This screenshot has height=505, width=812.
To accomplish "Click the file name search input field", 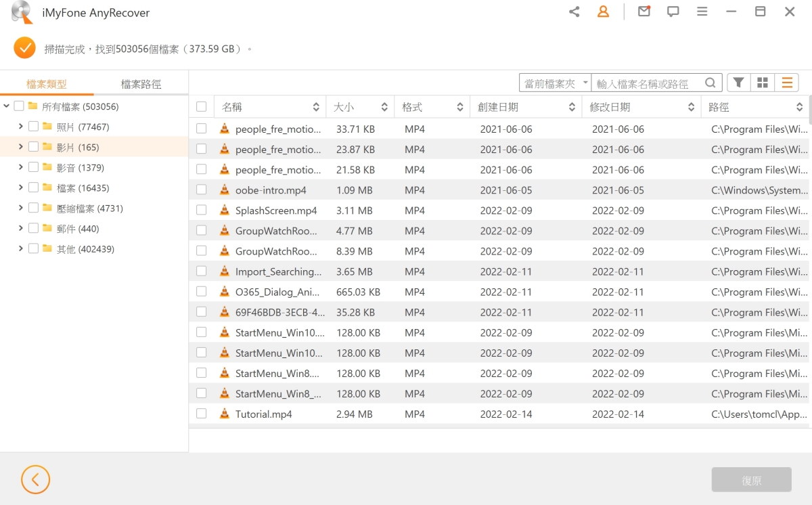I will [x=646, y=83].
